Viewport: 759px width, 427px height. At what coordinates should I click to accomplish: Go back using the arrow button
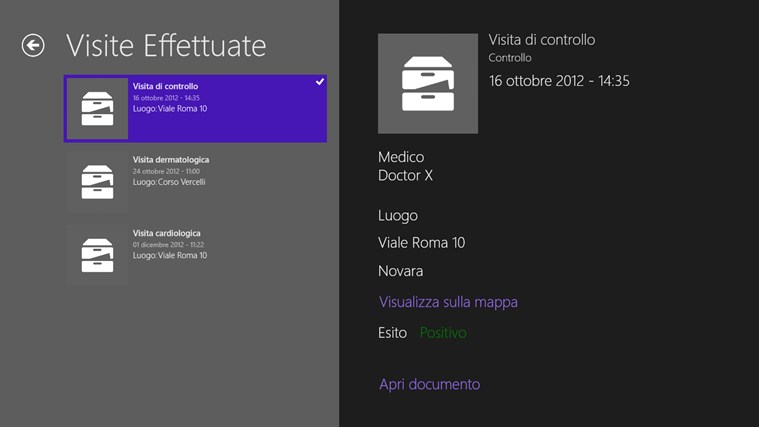[33, 45]
